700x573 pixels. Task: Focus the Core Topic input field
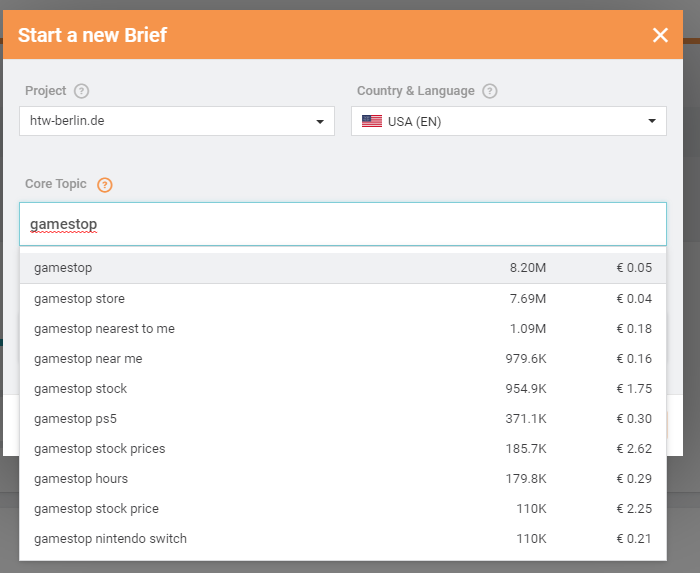pos(343,224)
